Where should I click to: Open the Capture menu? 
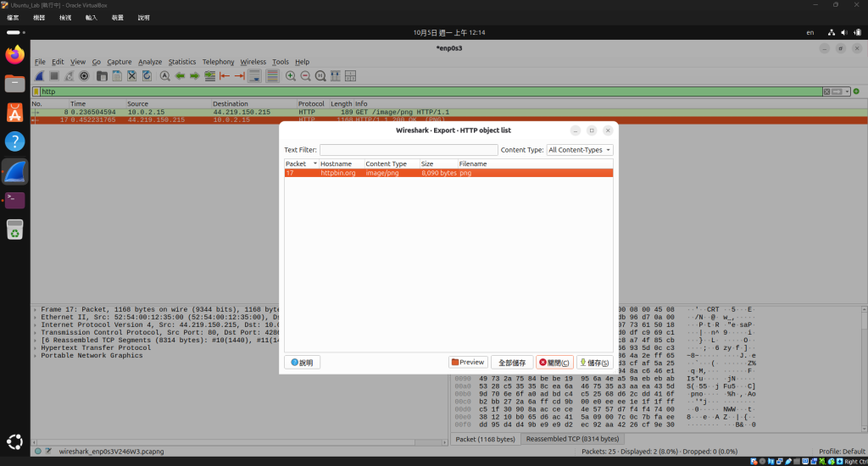119,62
